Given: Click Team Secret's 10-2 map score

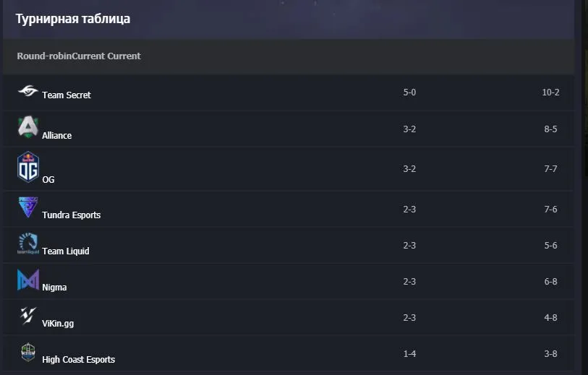Looking at the screenshot, I should click(550, 92).
